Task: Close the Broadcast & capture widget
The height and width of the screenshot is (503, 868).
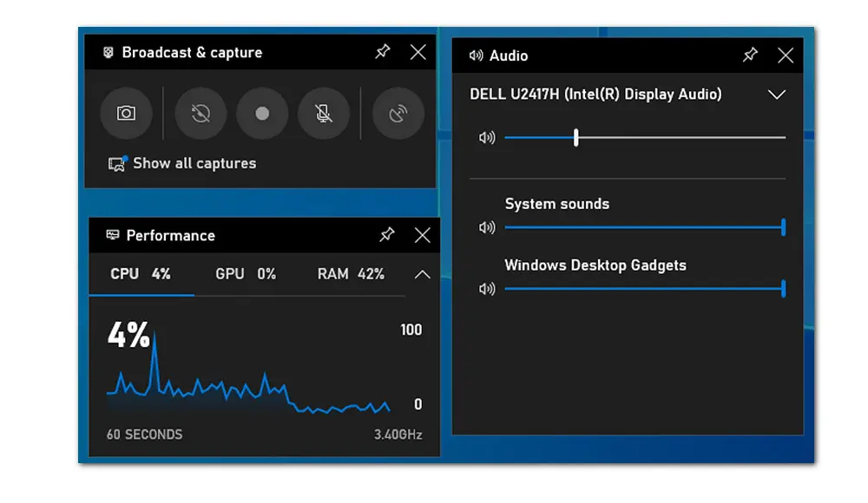Action: pyautogui.click(x=418, y=52)
